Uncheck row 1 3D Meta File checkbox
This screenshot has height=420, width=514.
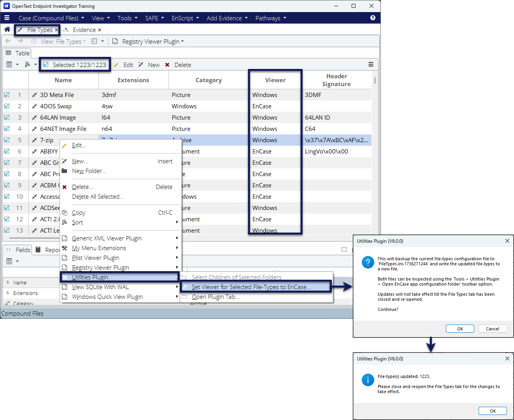point(7,95)
